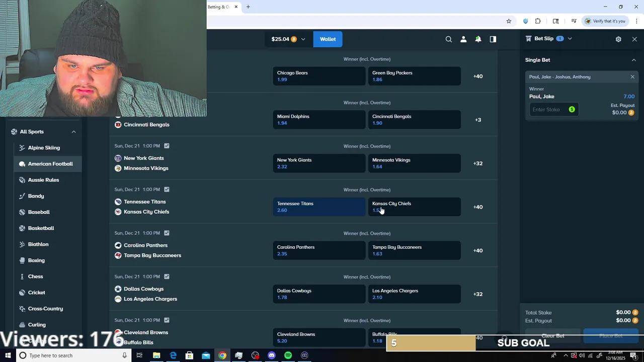Select Curling in sports sidebar
The image size is (644, 362).
pos(48,325)
